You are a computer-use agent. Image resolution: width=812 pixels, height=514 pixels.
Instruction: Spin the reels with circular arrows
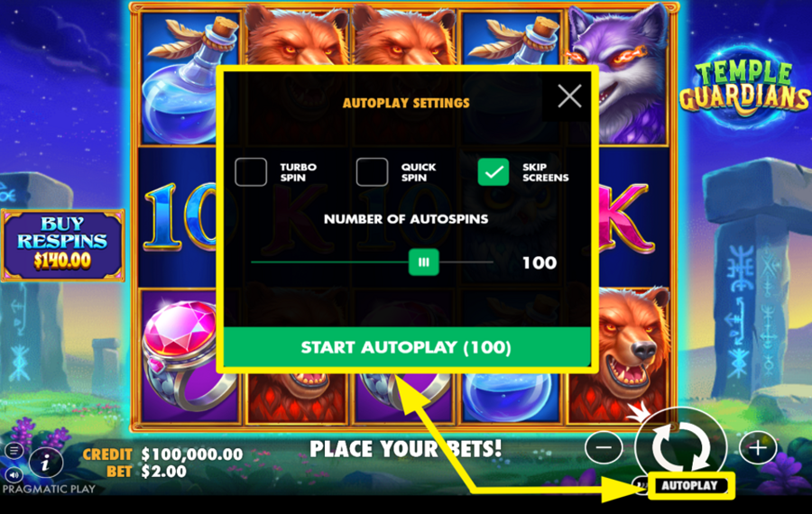(680, 446)
